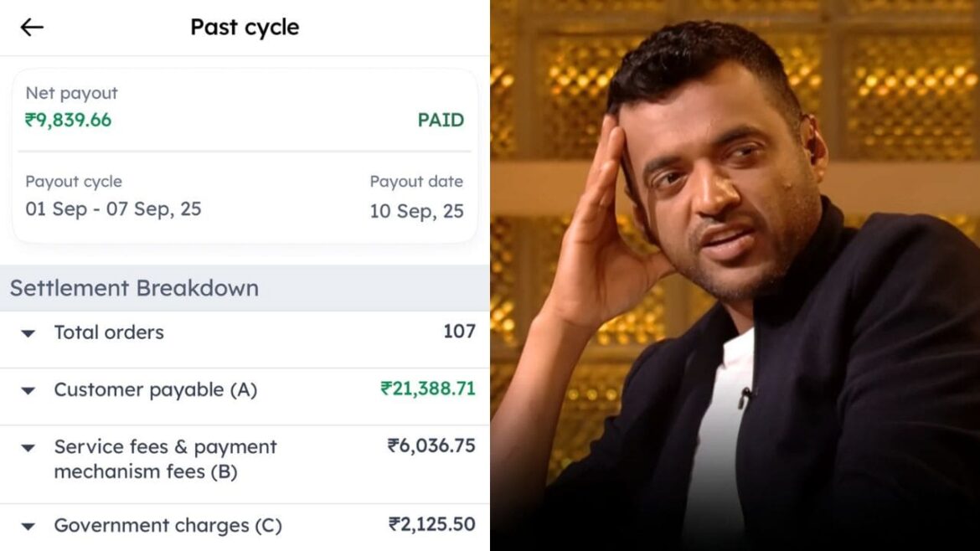Click the Net payout label
The width and height of the screenshot is (980, 551).
71,93
